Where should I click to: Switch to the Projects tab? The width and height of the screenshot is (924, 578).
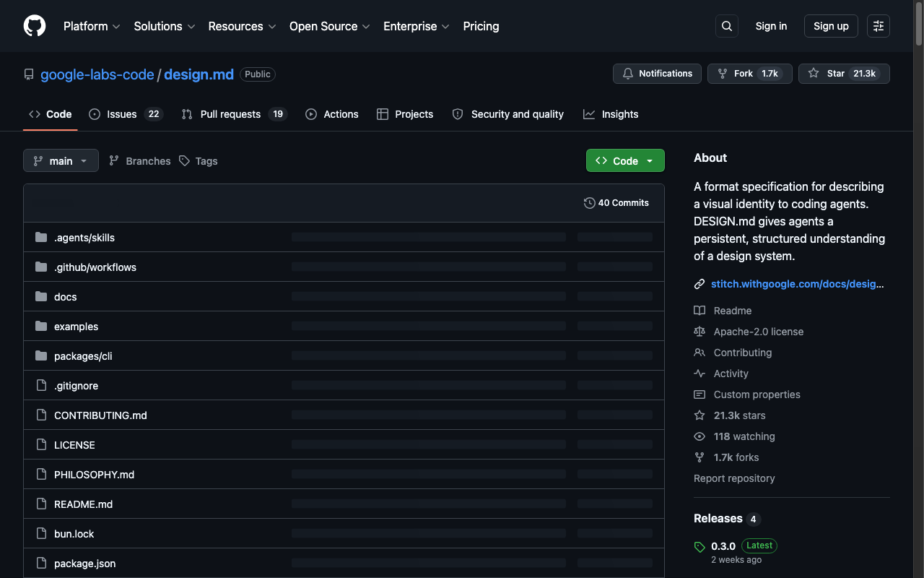(x=405, y=114)
